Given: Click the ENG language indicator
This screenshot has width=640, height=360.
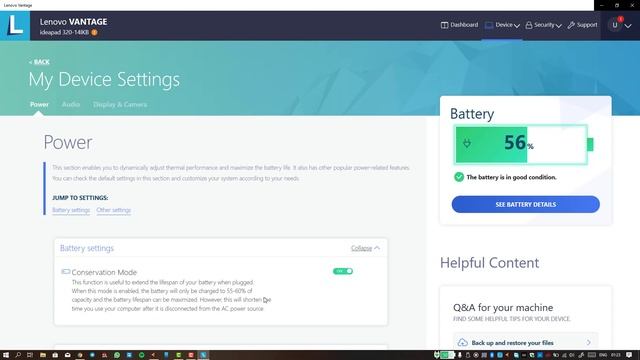Looking at the screenshot, I should tap(603, 355).
